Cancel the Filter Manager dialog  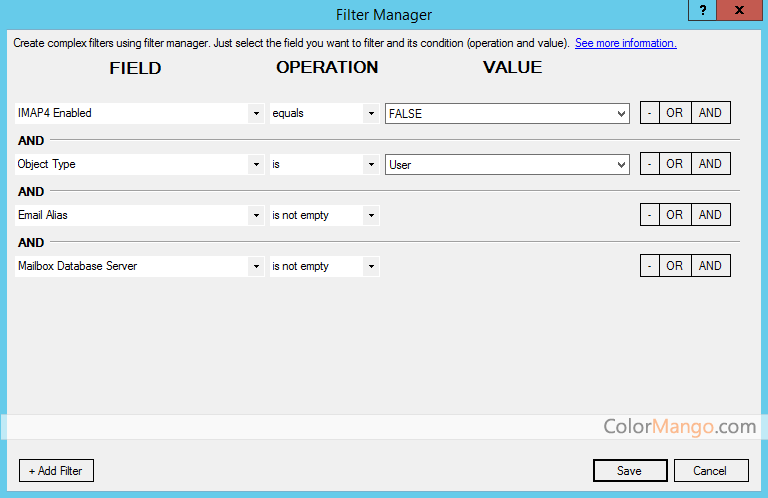coord(710,471)
